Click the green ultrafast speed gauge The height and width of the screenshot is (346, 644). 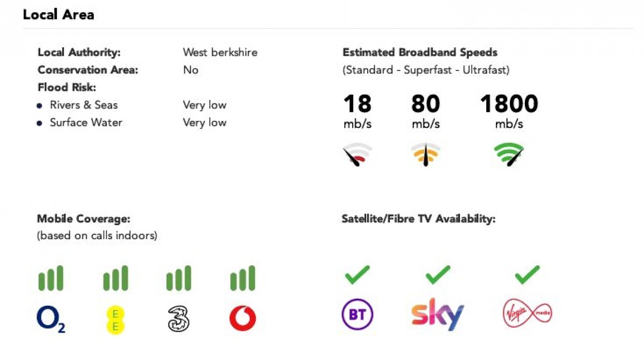coord(509,155)
